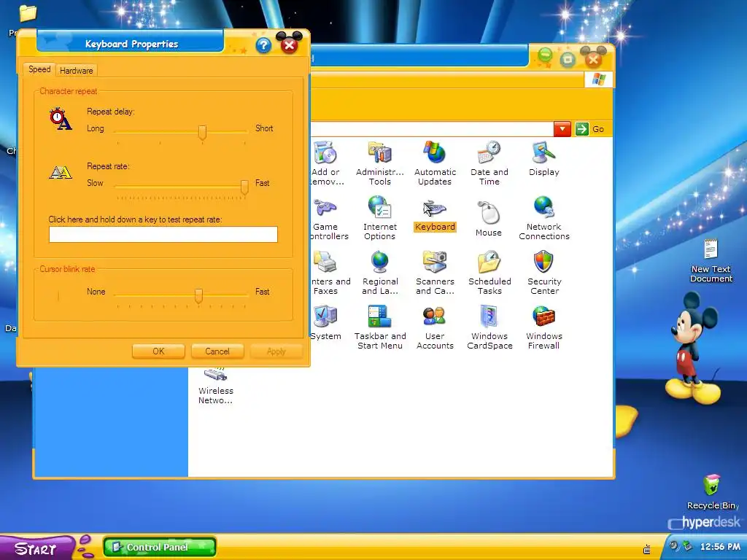Open the Printers and Faxes icon
Viewport: 747px width, 560px height.
[x=330, y=273]
